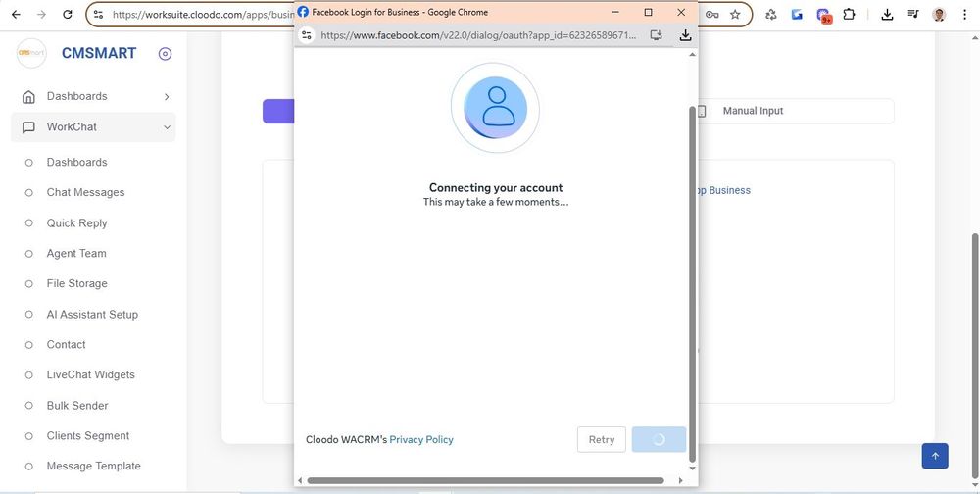Collapse the WorkChat menu section
This screenshot has height=494, width=980.
167,127
